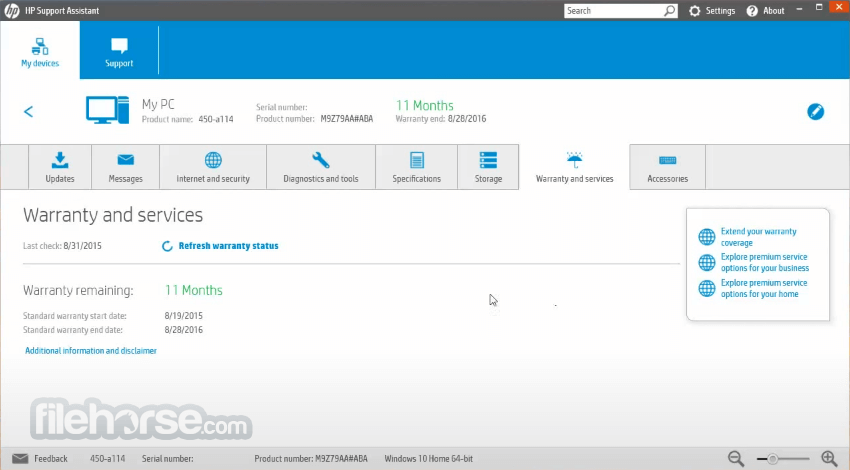Click Extend your warranty coverage link
Screen dimensions: 850x470
758,237
